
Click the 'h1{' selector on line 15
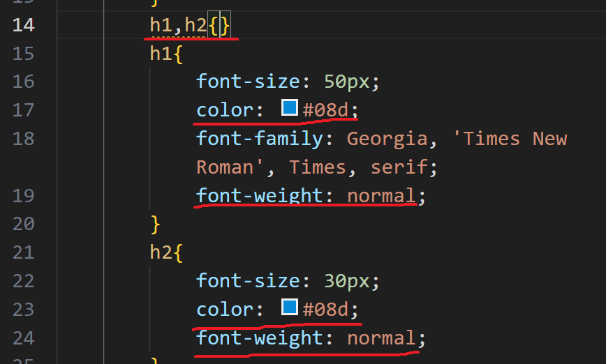tap(166, 54)
